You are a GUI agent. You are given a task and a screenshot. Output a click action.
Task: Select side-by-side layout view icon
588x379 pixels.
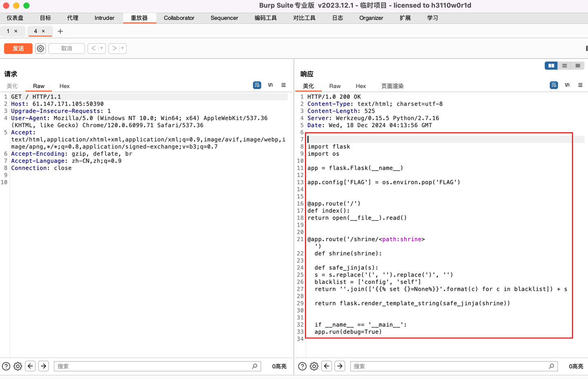551,66
